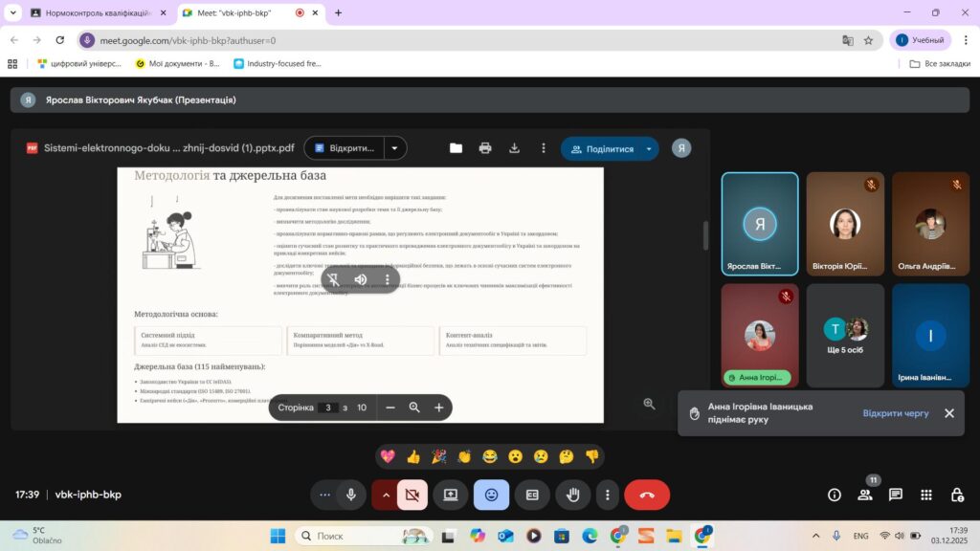Open the emoji reactions panel

(x=491, y=495)
